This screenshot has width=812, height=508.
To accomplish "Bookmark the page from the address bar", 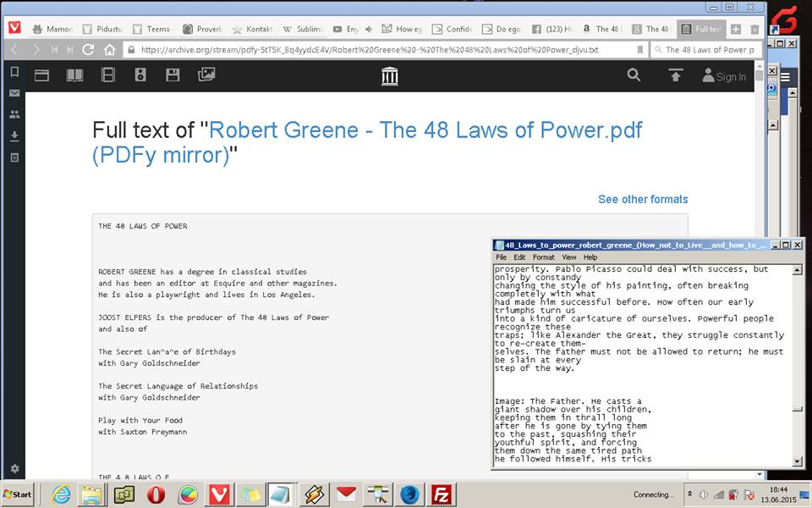I will tap(640, 50).
